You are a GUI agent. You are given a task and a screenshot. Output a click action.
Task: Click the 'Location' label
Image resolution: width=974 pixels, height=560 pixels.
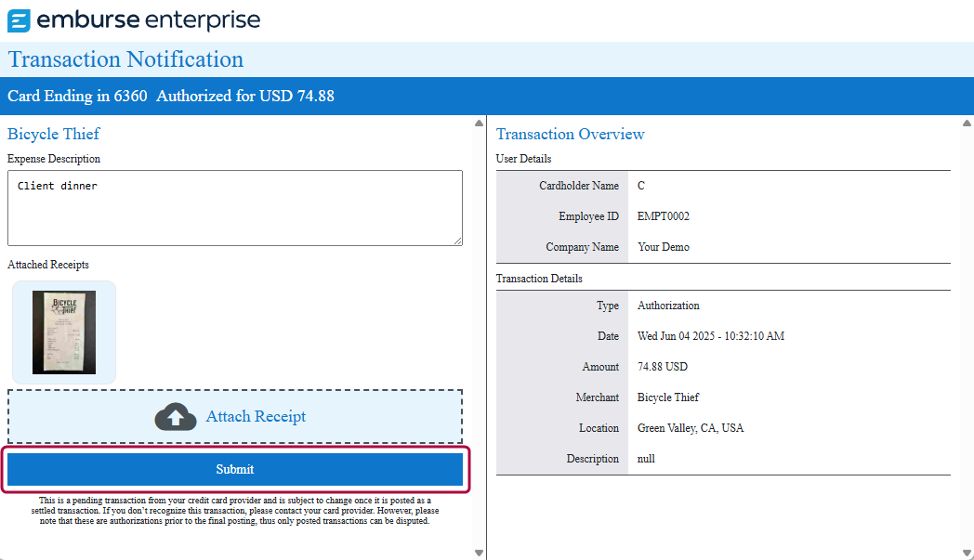coord(599,428)
